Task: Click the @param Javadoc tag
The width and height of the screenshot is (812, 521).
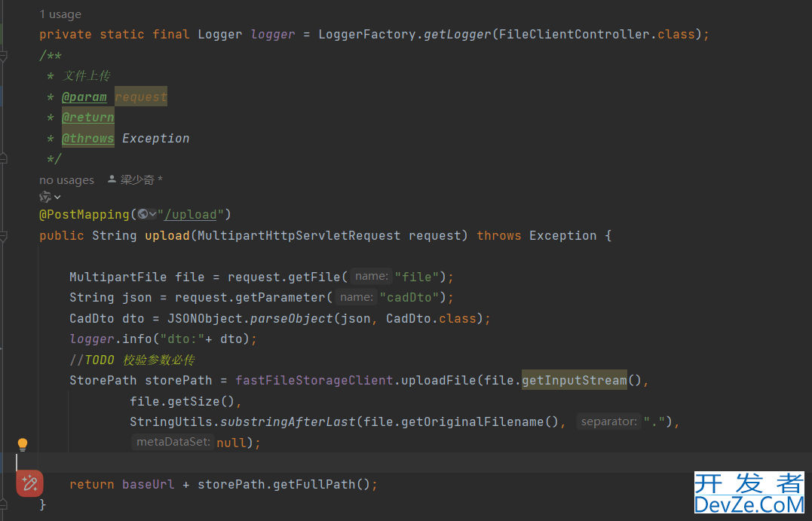Action: click(x=84, y=97)
